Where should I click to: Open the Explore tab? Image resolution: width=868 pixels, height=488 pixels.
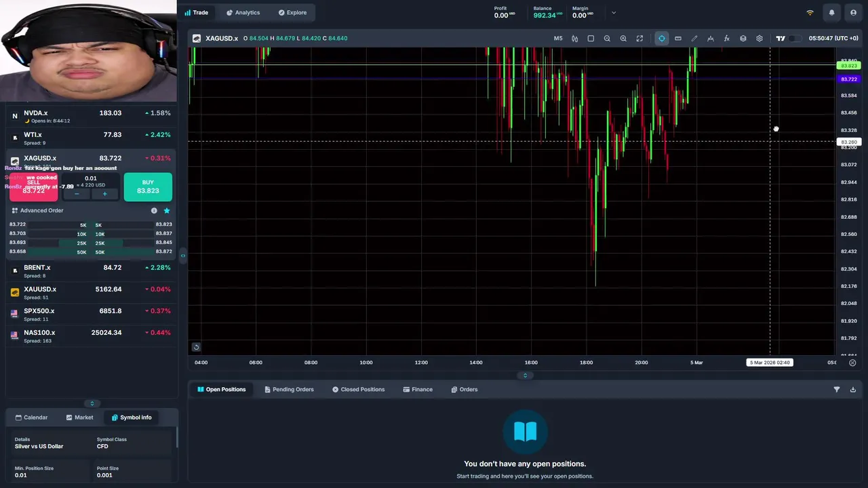pyautogui.click(x=292, y=12)
